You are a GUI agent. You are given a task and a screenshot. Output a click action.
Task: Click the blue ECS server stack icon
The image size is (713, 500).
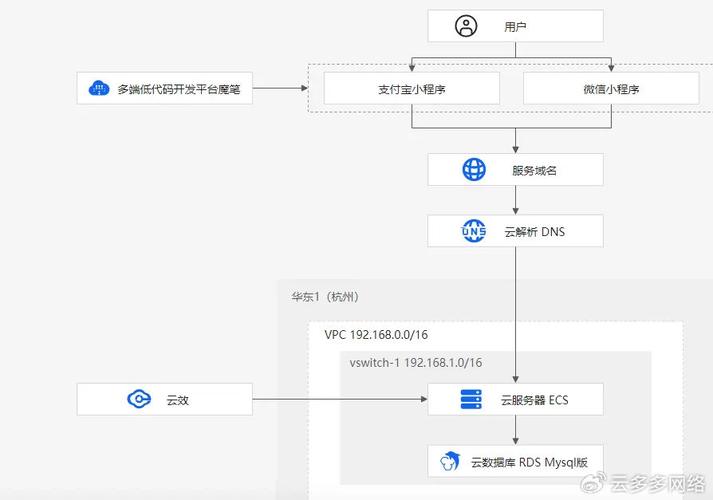pos(471,399)
